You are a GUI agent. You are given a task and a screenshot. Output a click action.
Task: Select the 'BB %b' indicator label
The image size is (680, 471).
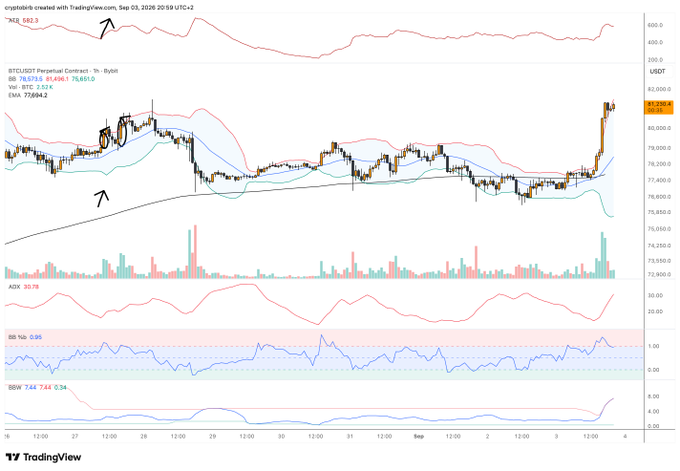pos(17,337)
